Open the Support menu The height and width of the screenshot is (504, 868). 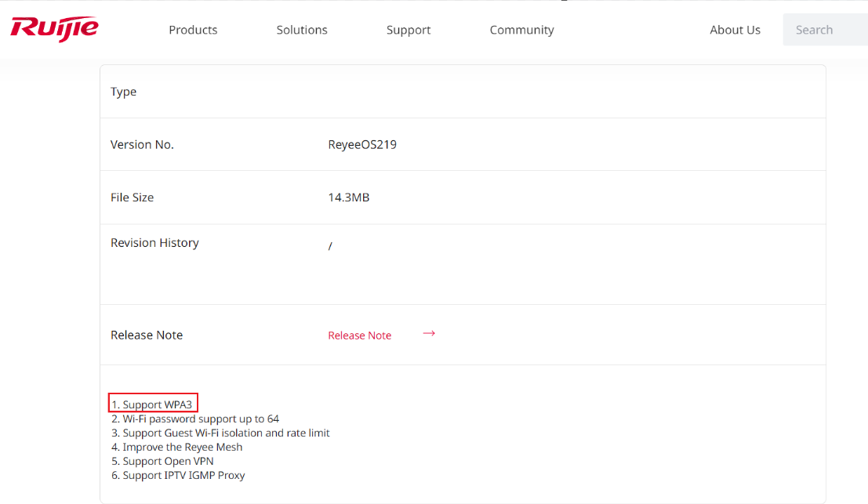pos(409,30)
